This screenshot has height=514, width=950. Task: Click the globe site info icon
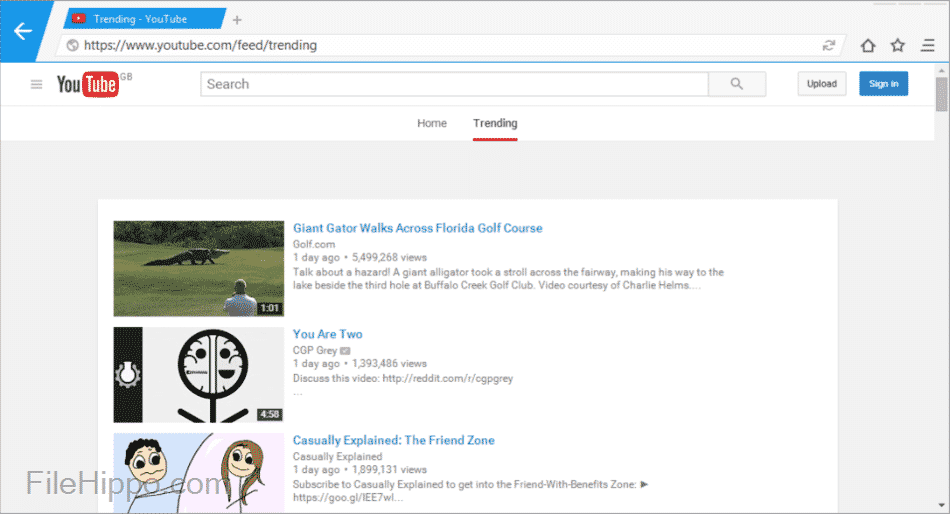pos(72,45)
